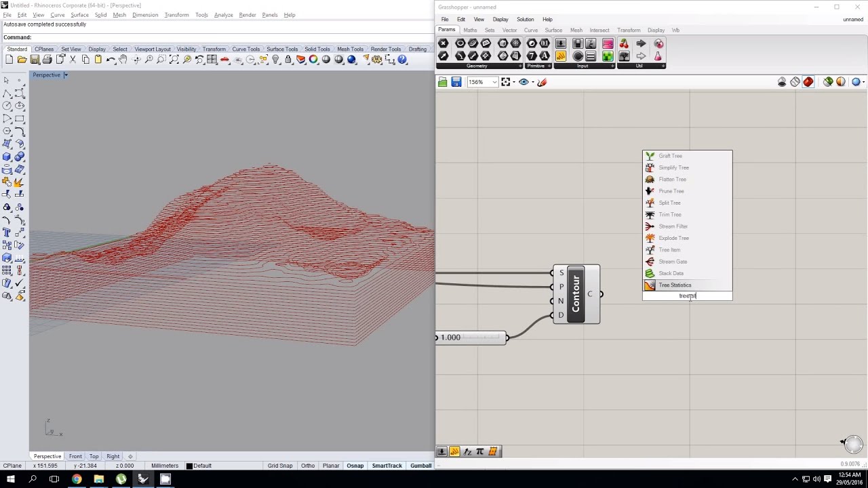The width and height of the screenshot is (868, 488).
Task: Switch to the Maths tab in Grasshopper
Action: [470, 30]
